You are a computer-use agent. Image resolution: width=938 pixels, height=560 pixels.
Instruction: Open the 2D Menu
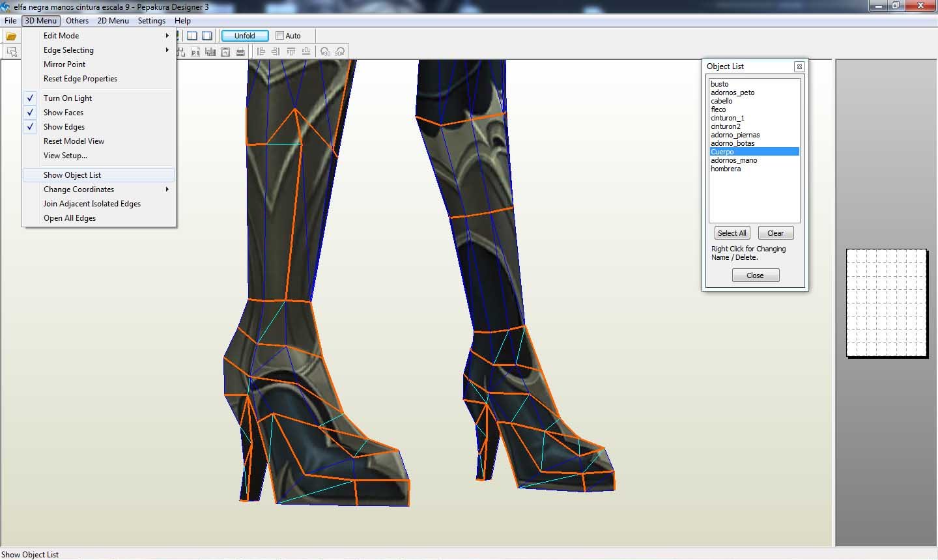[113, 21]
